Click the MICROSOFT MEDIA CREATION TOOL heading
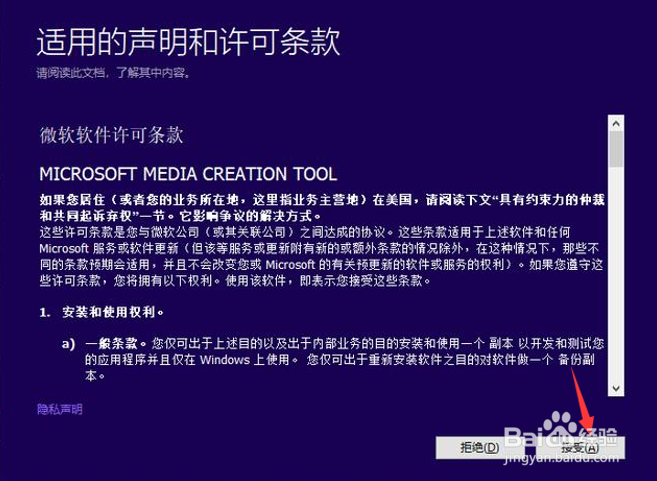 tap(188, 174)
